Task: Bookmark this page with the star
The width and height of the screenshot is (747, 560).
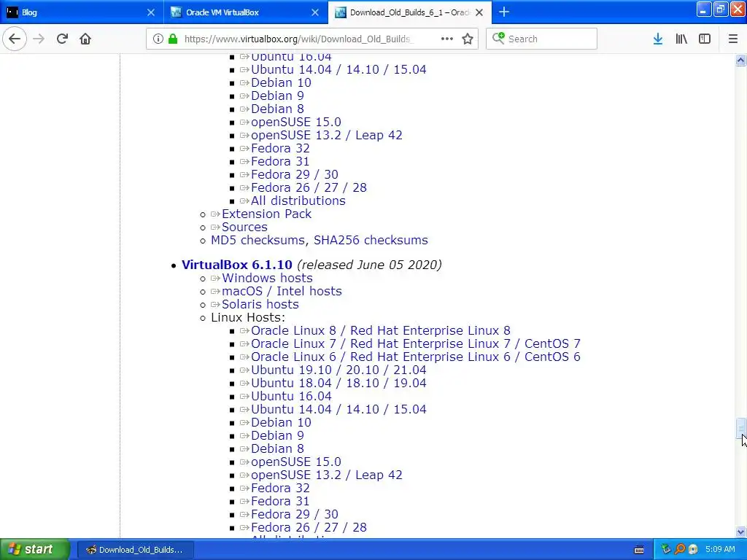Action: coord(468,39)
